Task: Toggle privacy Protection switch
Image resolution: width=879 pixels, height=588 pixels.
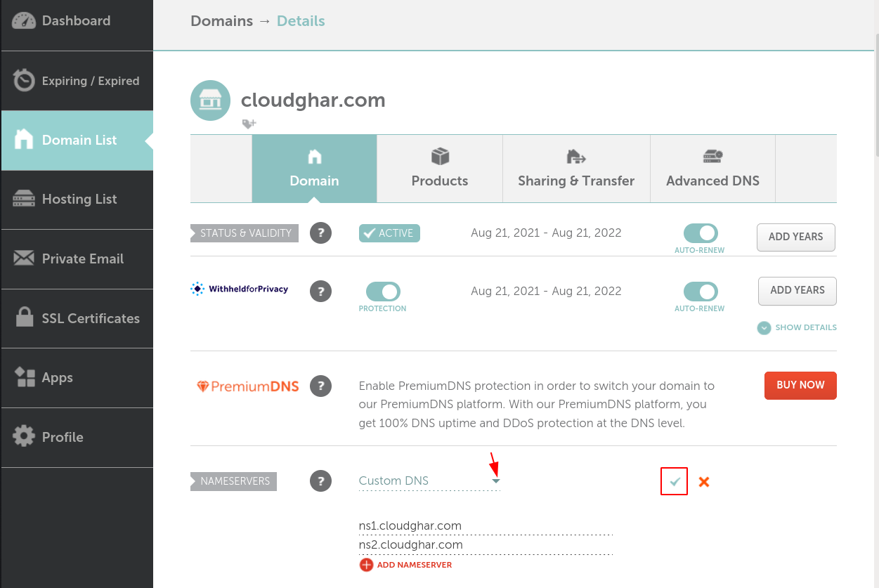Action: coord(383,292)
